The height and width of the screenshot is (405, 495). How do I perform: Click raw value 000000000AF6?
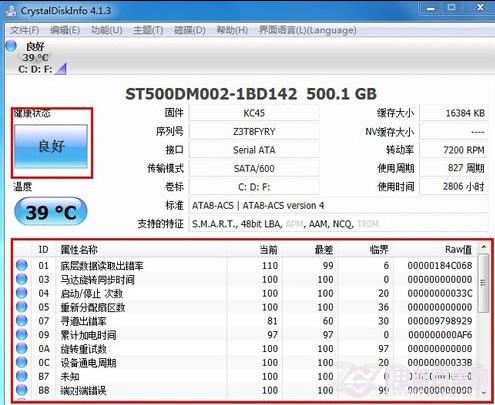coord(440,335)
